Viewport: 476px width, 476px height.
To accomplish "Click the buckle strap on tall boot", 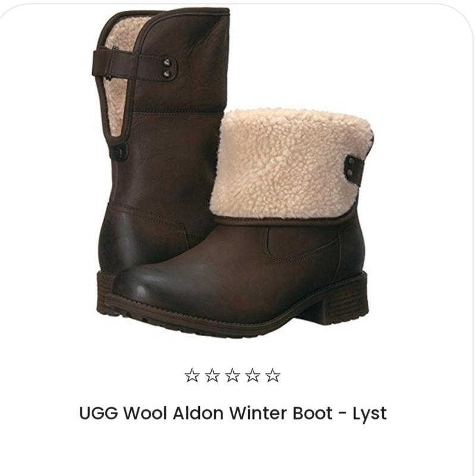I will [133, 67].
